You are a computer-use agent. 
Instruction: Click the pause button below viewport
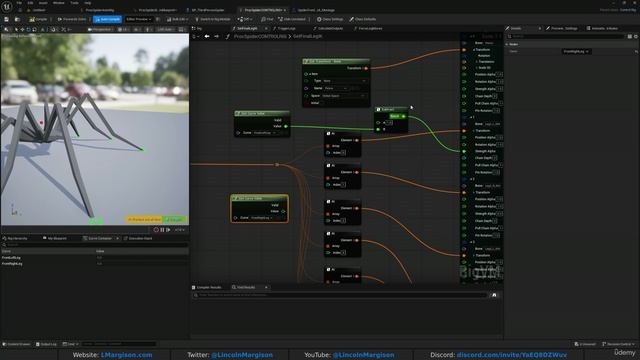pyautogui.click(x=162, y=230)
